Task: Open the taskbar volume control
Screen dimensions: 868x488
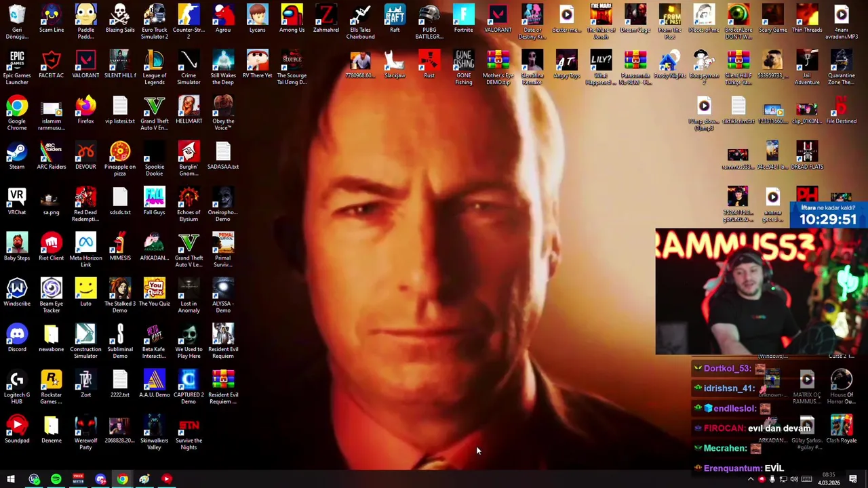Action: (794, 479)
